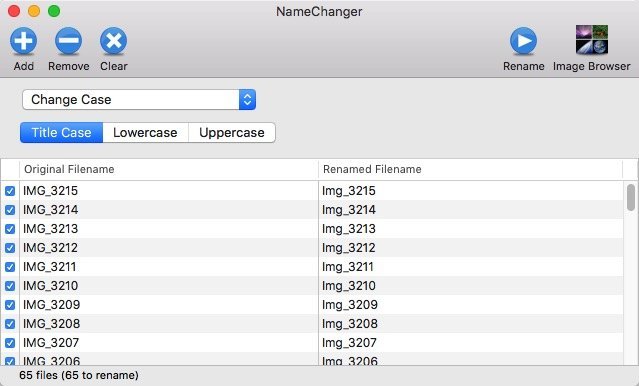Toggle the IMG_3208 checkbox

point(10,324)
